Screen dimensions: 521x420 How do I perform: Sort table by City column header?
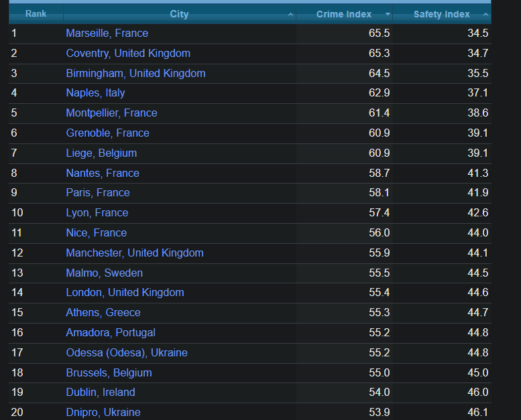180,14
